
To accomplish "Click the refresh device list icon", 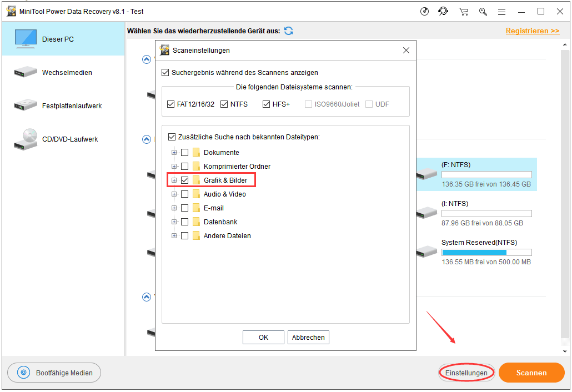I will tap(288, 31).
